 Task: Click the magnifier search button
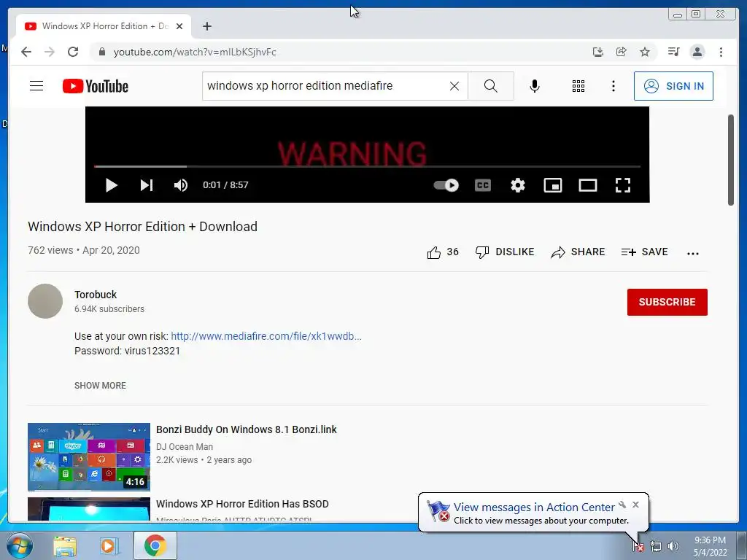(x=491, y=86)
